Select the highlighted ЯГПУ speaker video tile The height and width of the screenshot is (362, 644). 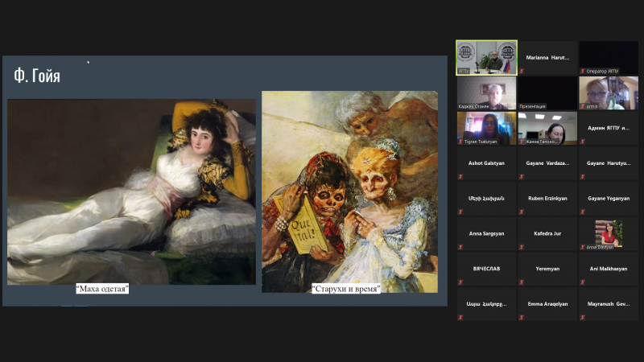click(x=486, y=56)
